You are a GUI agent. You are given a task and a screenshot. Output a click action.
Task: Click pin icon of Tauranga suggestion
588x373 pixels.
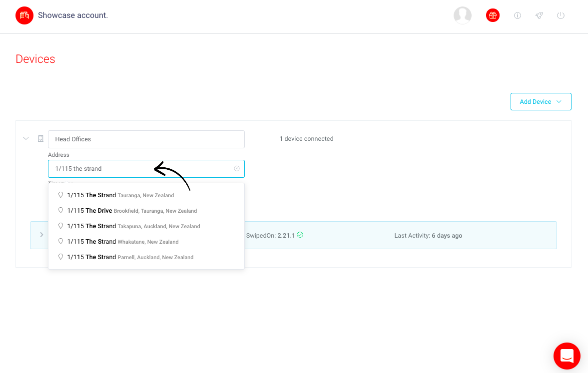[60, 195]
